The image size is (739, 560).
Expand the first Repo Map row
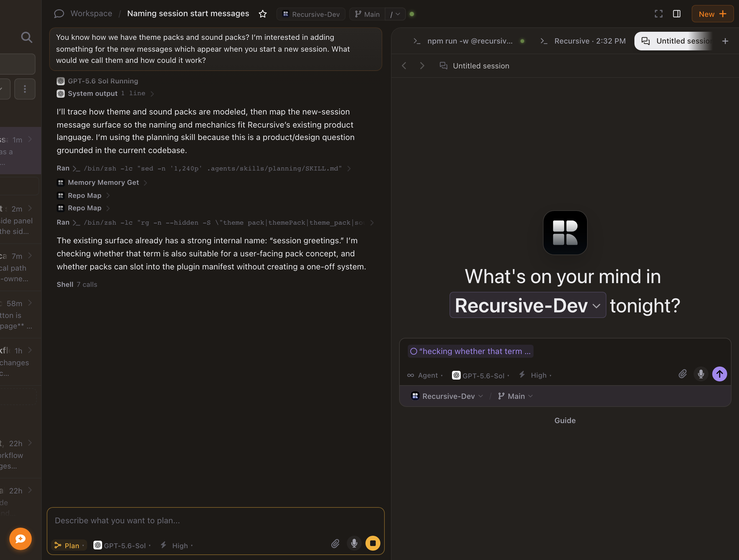tap(83, 195)
